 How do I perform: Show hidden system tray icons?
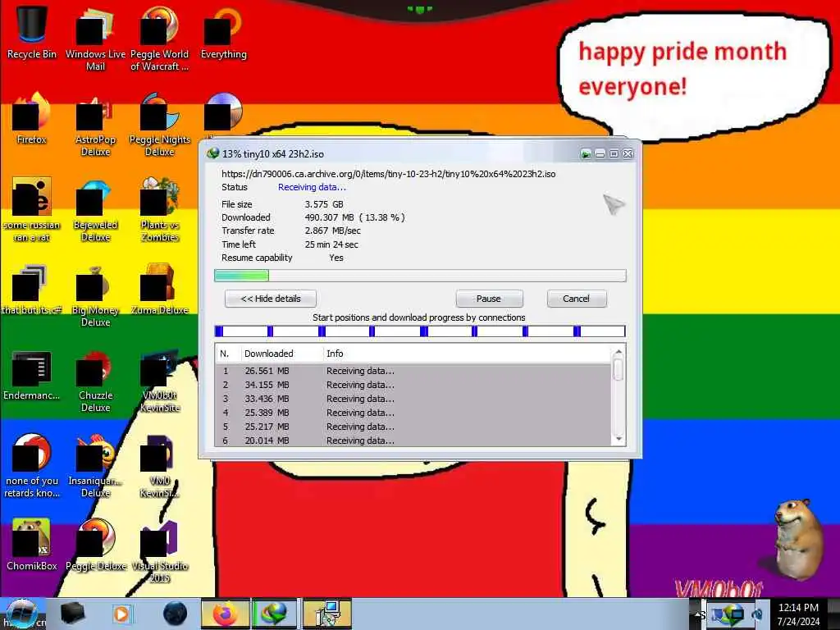[698, 614]
